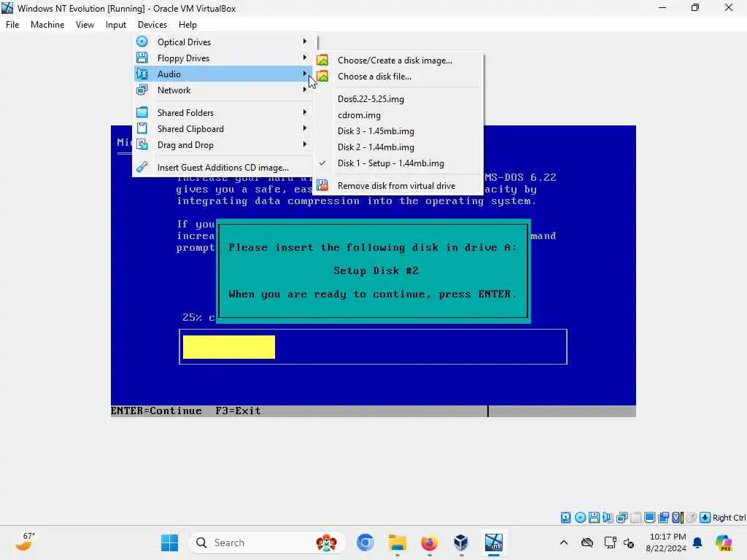
Task: Click the Right Ctrl host key label
Action: pos(729,518)
